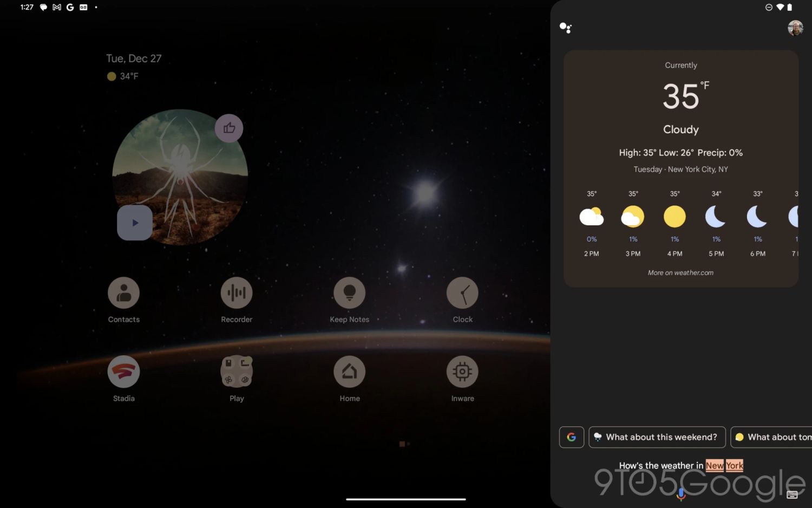The image size is (812, 508).
Task: Click the Google search chip
Action: tap(571, 437)
